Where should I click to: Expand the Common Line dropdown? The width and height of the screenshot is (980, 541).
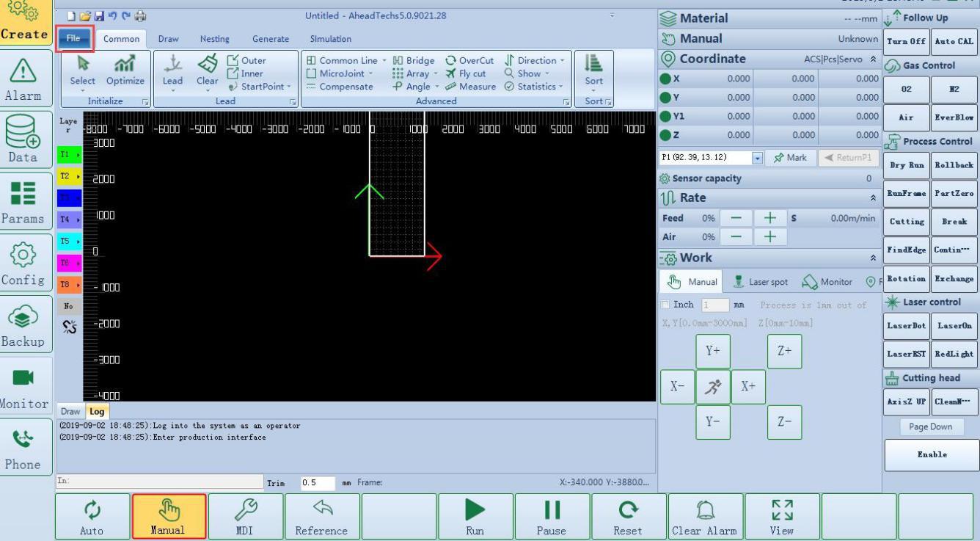coord(385,61)
